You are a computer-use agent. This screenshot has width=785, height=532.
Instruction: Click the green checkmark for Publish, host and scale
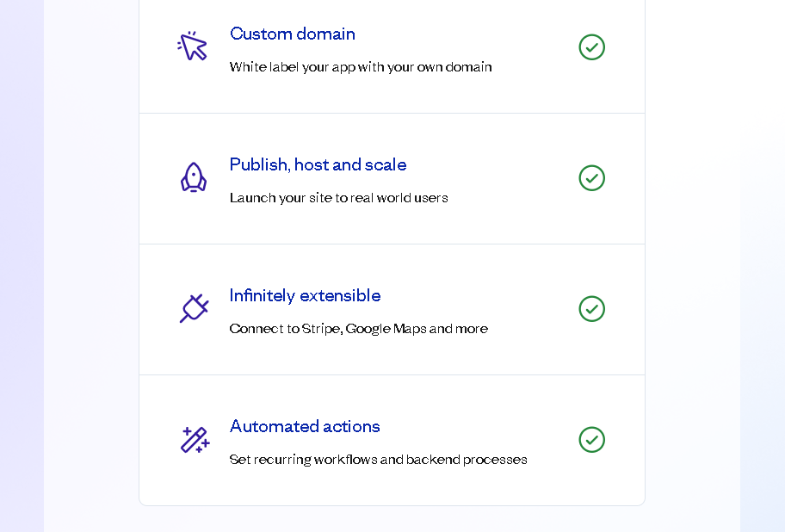[x=591, y=177]
